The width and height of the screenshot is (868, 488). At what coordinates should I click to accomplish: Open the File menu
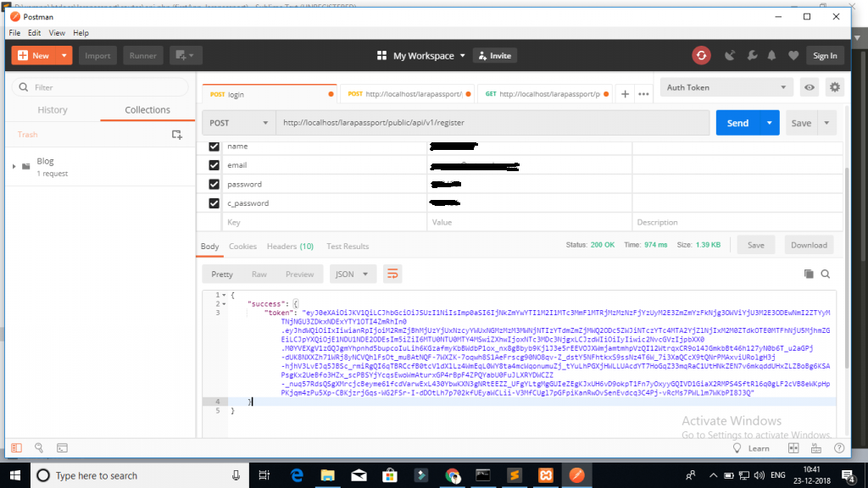coord(14,33)
